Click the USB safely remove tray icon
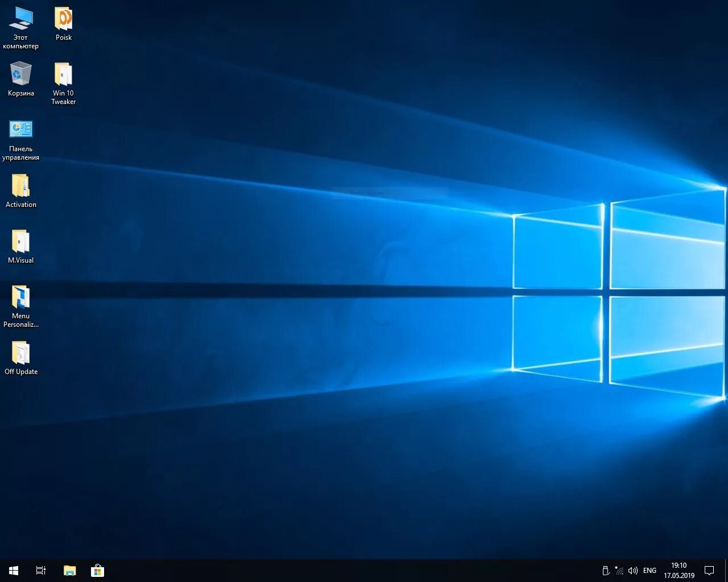 [606, 571]
